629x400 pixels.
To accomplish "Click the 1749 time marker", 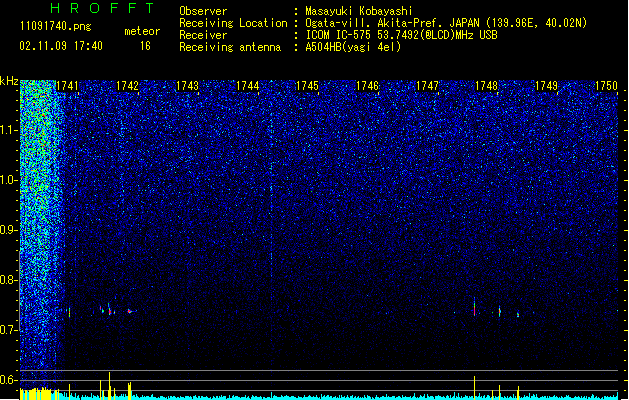I will coord(547,86).
